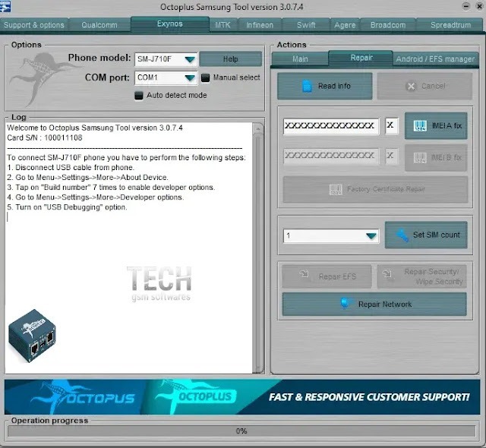The width and height of the screenshot is (486, 448).
Task: Click the Octopus customer support banner
Action: tap(242, 397)
